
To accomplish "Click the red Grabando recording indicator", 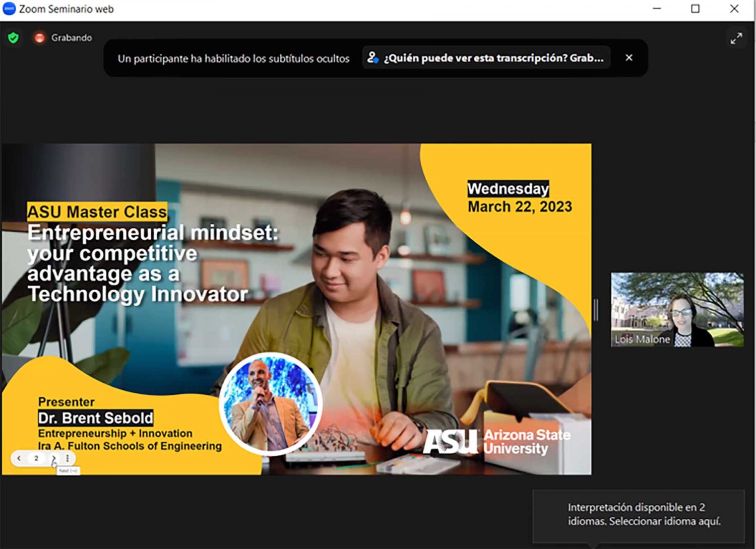I will pos(40,38).
